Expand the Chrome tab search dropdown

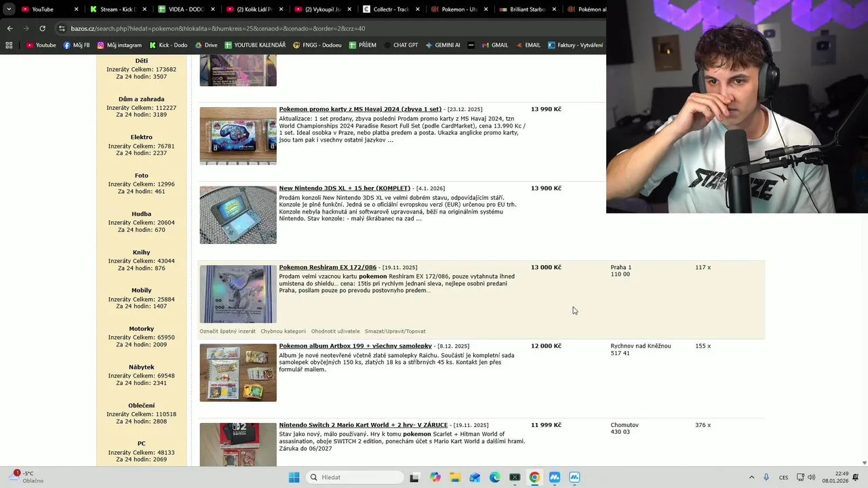pos(9,9)
